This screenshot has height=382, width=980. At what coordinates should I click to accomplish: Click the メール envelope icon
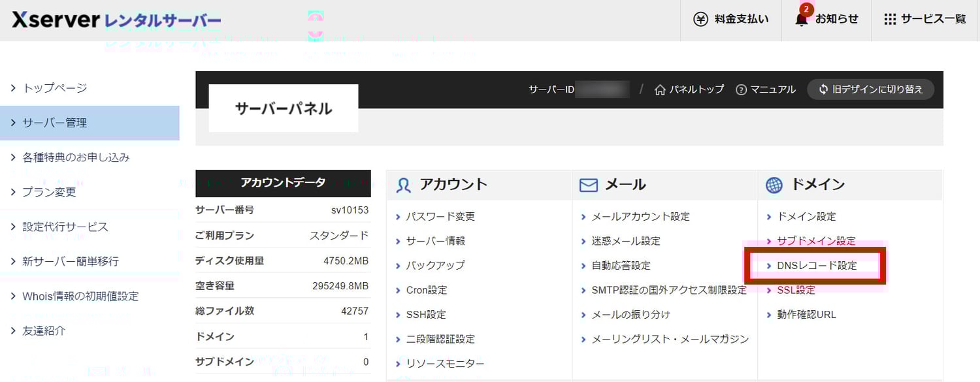coord(587,185)
